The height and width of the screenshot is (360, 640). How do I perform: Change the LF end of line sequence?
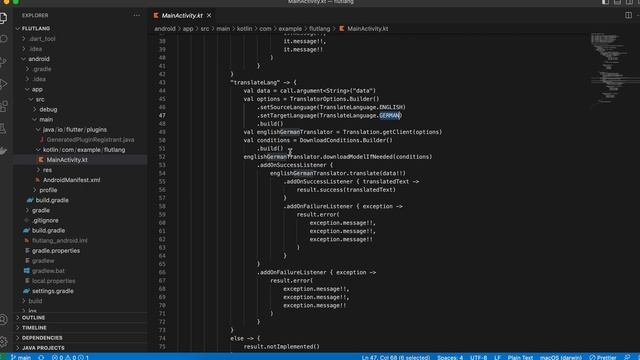tap(497, 357)
